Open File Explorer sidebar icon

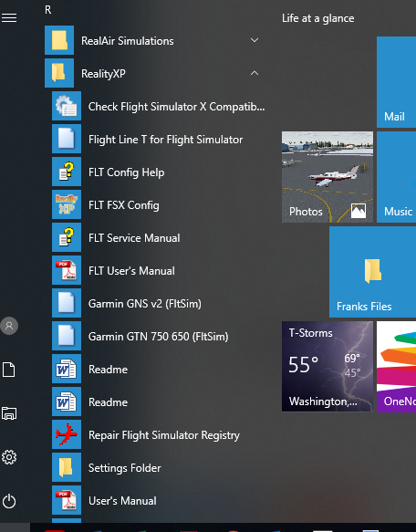tap(9, 413)
